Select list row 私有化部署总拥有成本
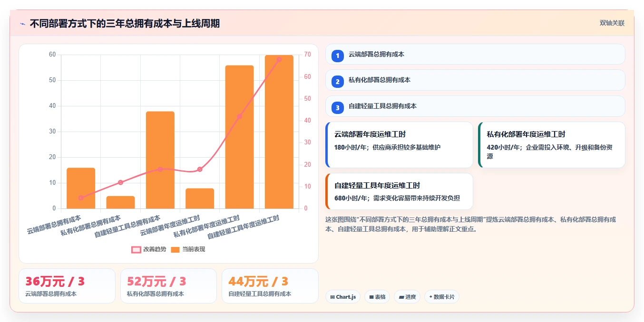644x322 pixels. tap(475, 80)
